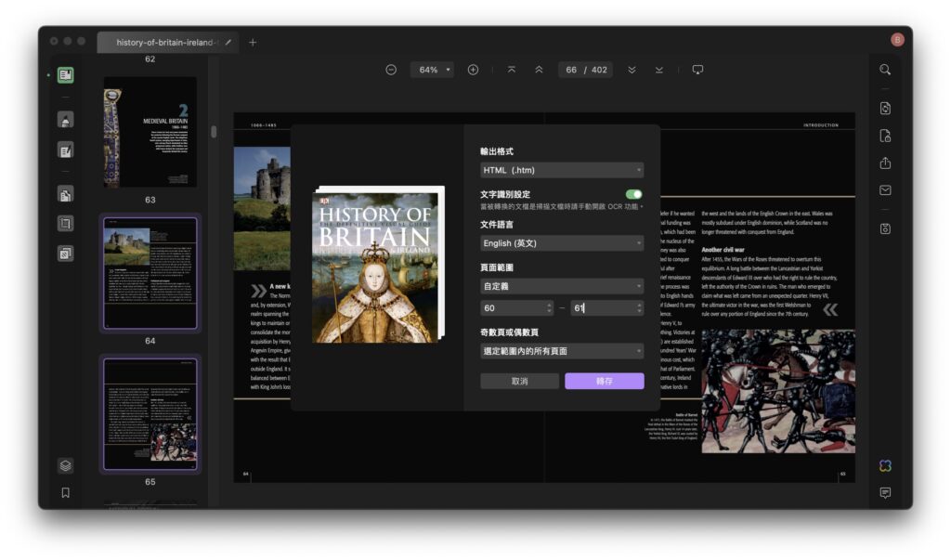Open the odd or even pages dropdown

[x=562, y=351]
